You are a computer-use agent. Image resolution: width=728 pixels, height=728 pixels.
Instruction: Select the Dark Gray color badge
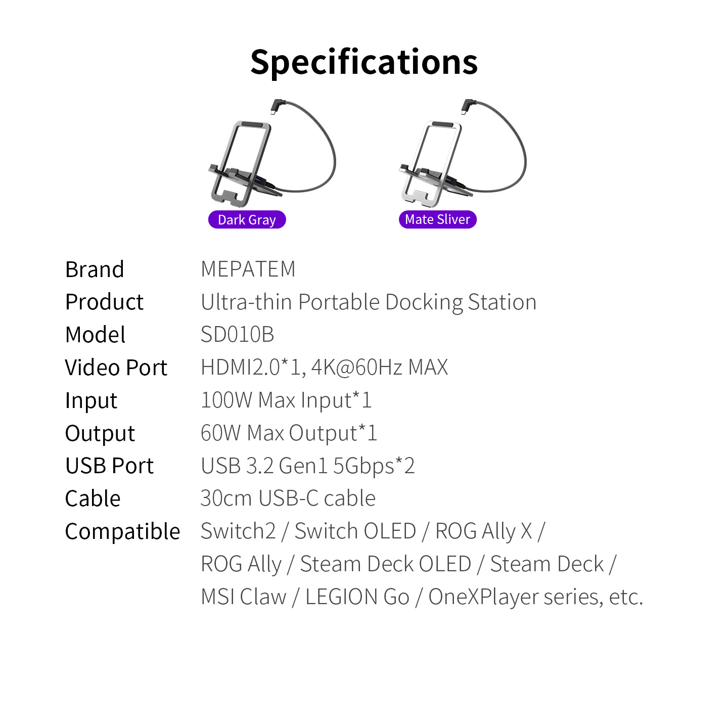click(x=247, y=220)
